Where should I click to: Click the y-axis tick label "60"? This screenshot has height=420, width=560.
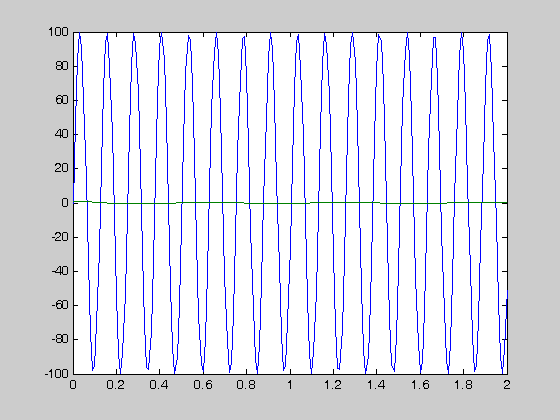click(62, 100)
